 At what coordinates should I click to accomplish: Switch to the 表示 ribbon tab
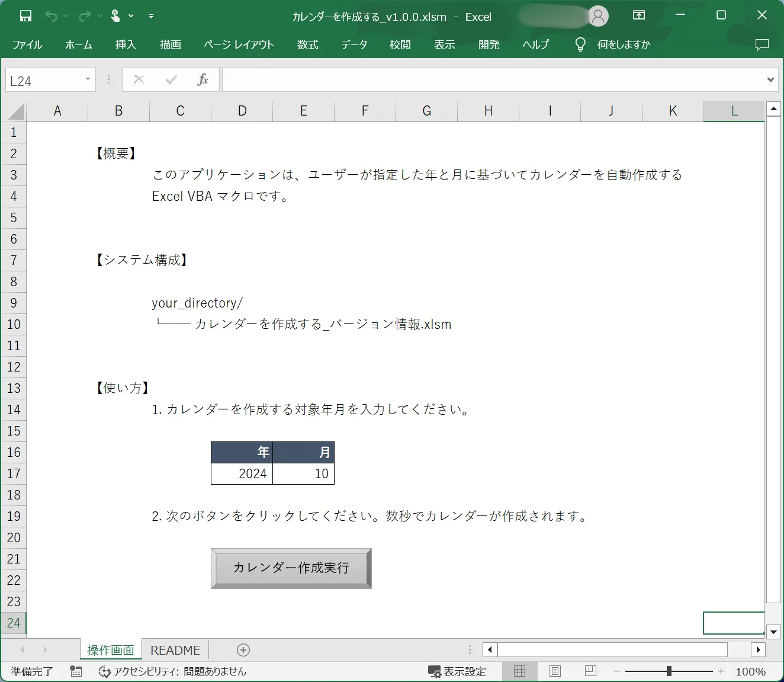point(445,44)
